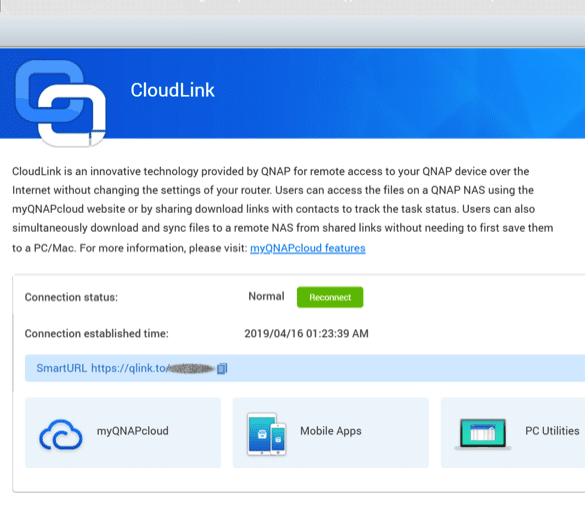The image size is (585, 518).
Task: Click the 2019/04/16 01:23:39 AM timestamp
Action: pyautogui.click(x=306, y=333)
